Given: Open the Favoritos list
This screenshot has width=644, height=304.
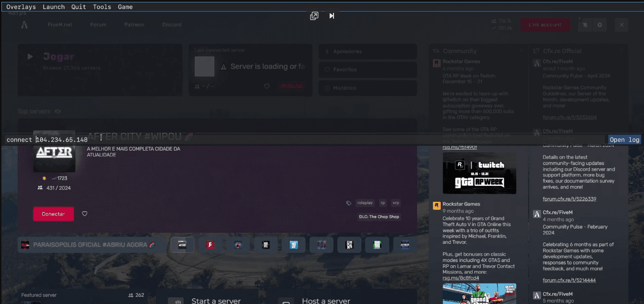Looking at the screenshot, I should (x=368, y=69).
